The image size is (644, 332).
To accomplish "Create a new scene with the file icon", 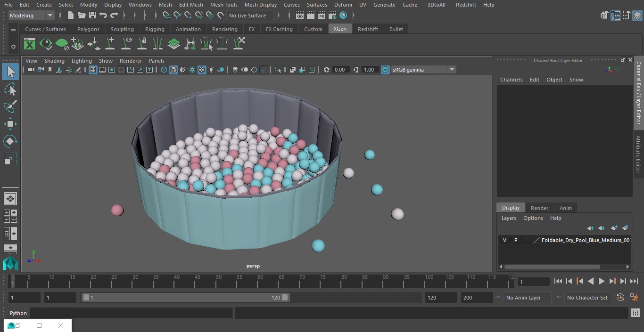I will [70, 16].
